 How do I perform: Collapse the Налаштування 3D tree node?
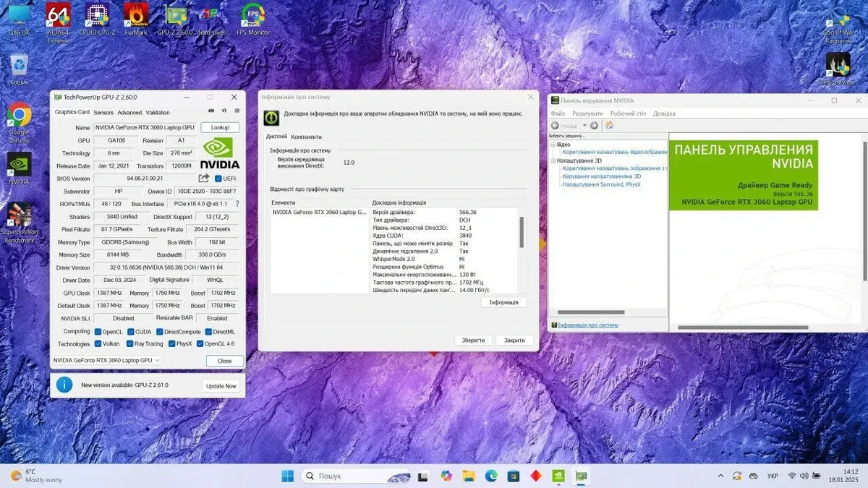[553, 160]
